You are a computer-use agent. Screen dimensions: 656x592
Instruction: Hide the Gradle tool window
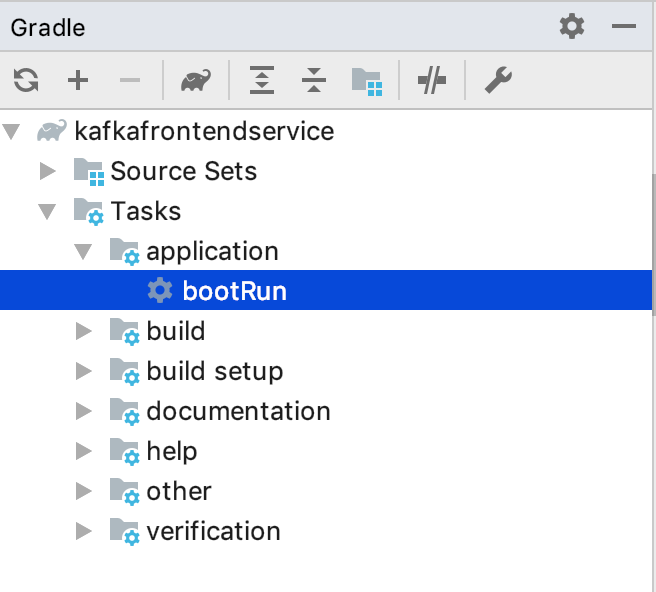click(624, 26)
